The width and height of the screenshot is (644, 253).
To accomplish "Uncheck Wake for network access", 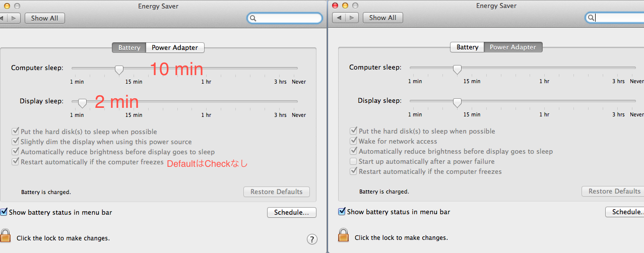I will 353,141.
